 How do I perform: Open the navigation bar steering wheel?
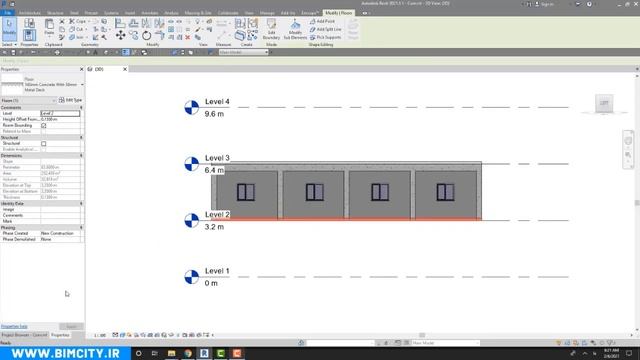pos(628,141)
